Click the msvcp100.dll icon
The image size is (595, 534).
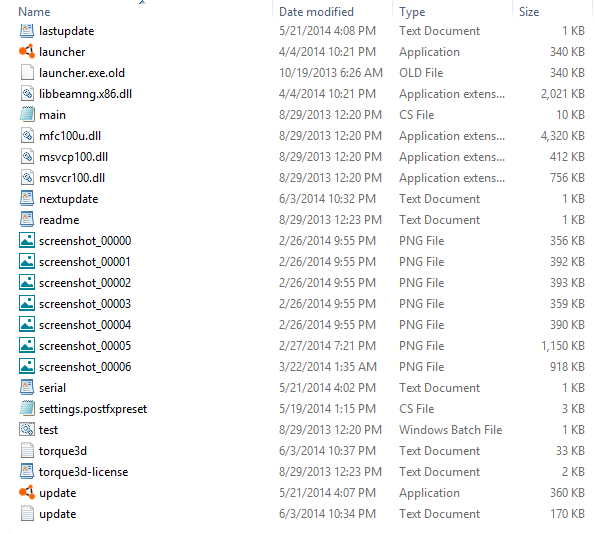pos(27,157)
